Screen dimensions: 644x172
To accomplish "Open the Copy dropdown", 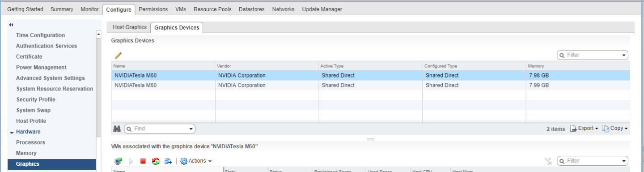I will tap(615, 129).
